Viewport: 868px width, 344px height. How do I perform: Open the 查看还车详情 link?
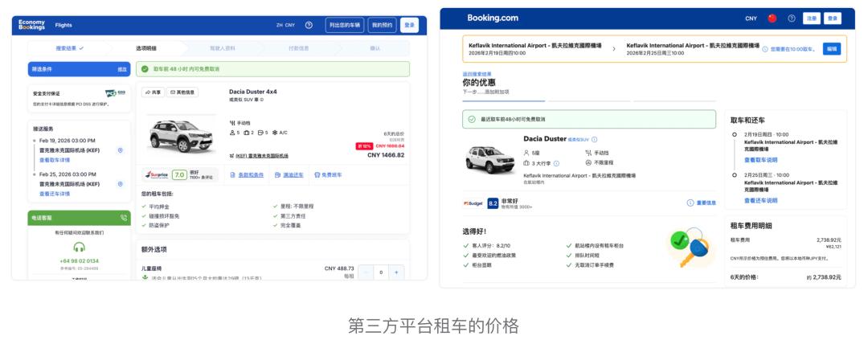coord(55,194)
